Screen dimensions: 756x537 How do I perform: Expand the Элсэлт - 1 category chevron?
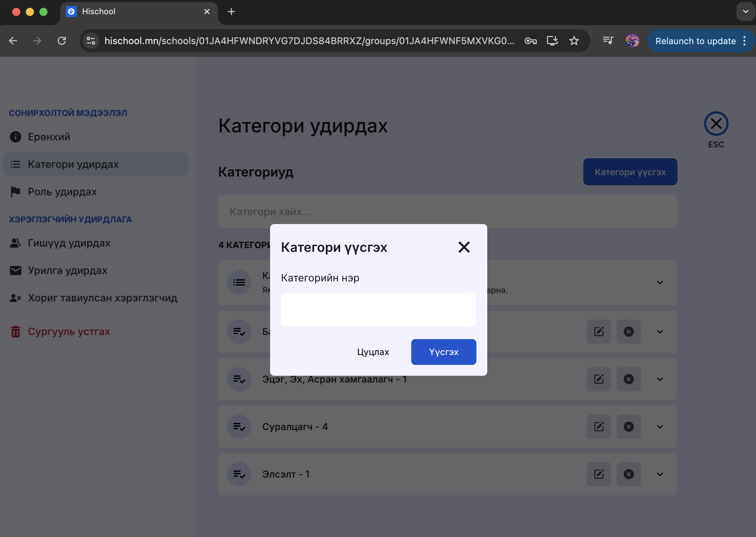pyautogui.click(x=660, y=474)
